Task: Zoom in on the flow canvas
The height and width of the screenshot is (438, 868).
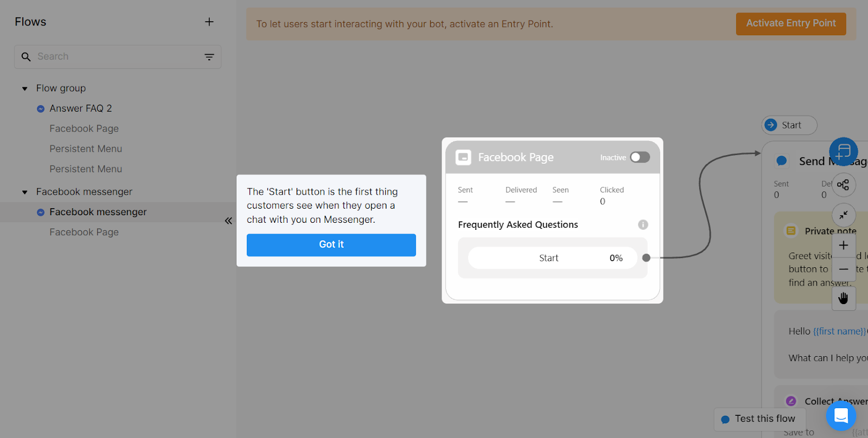Action: coord(844,246)
